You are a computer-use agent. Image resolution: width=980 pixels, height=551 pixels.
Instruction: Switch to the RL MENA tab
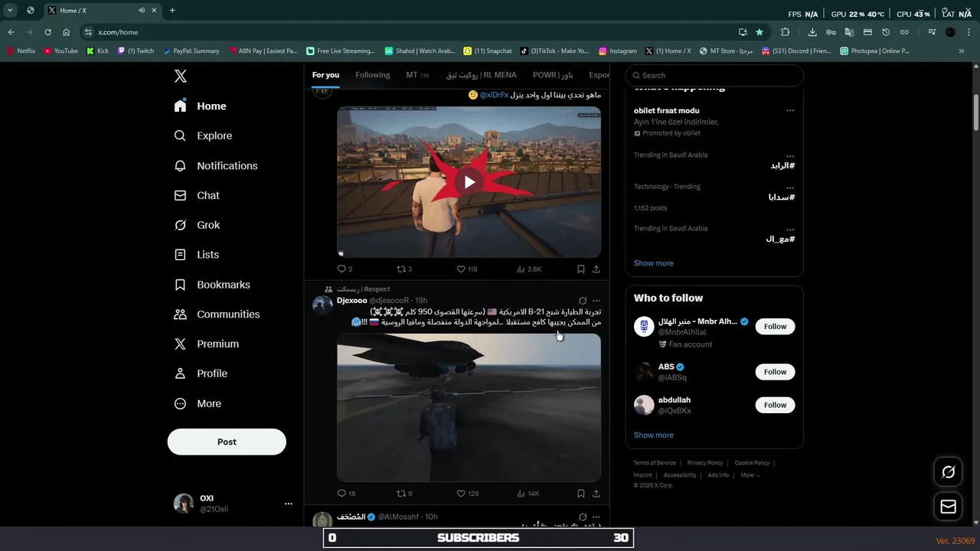482,75
